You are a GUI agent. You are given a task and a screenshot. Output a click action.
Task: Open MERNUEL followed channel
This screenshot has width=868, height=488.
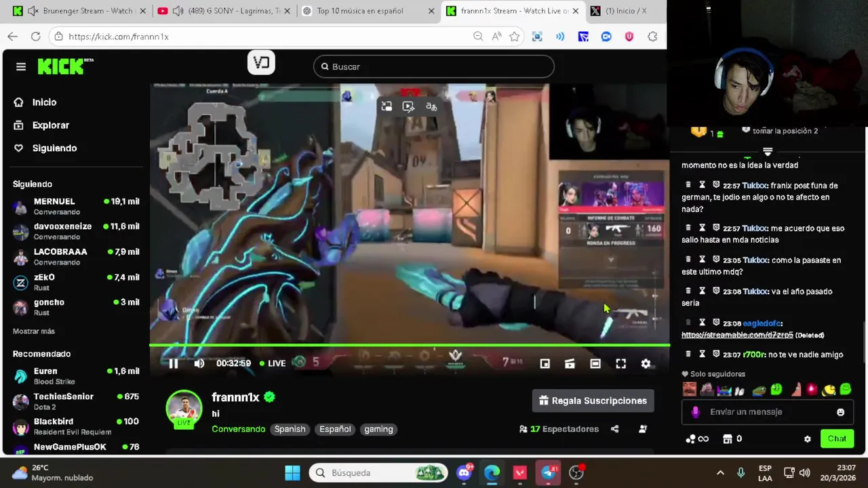pos(76,206)
